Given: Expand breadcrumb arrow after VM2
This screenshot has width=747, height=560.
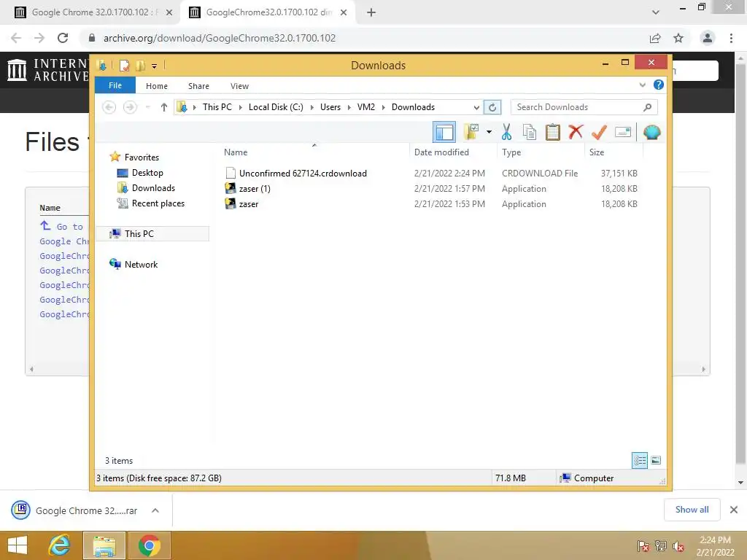Looking at the screenshot, I should [383, 108].
